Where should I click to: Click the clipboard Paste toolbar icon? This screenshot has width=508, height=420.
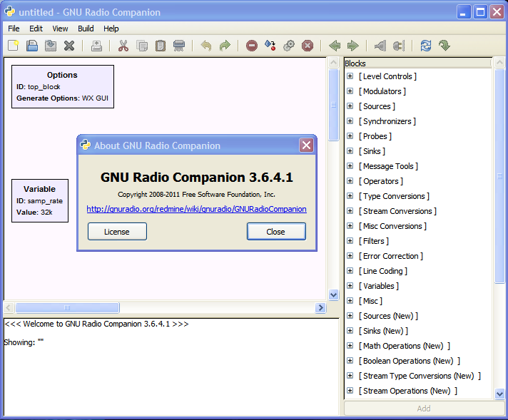coord(161,46)
